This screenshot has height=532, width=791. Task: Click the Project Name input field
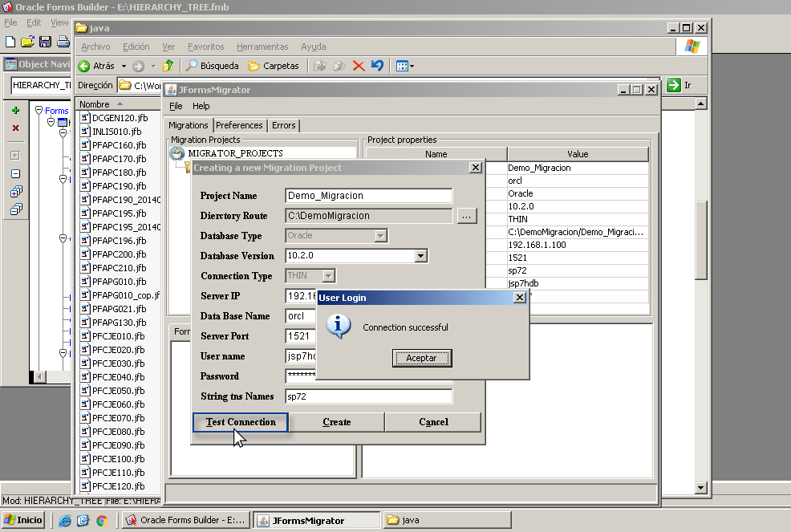click(369, 196)
